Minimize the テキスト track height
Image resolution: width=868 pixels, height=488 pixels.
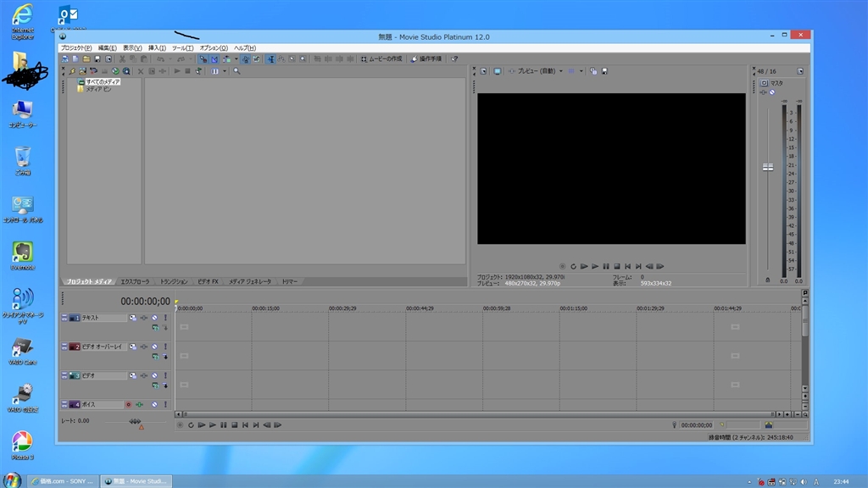click(64, 318)
